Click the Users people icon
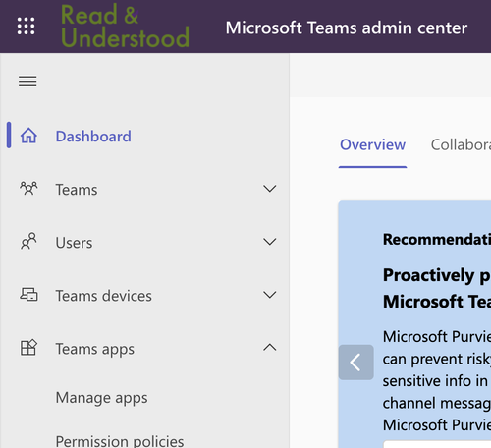 pos(28,241)
